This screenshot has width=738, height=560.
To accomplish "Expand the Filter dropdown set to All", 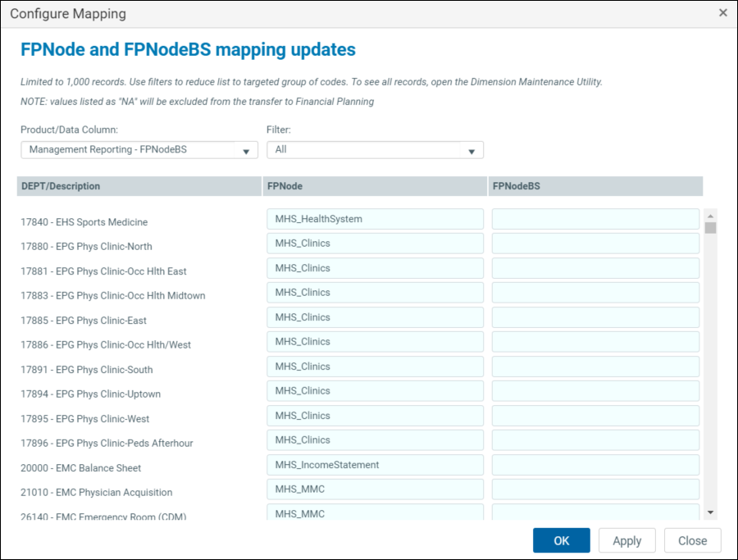I will pyautogui.click(x=374, y=150).
